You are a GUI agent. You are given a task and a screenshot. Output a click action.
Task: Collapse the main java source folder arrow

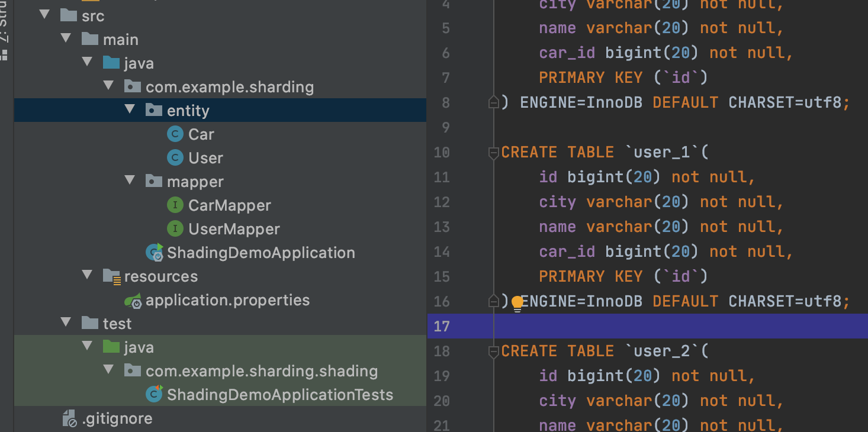pos(87,62)
